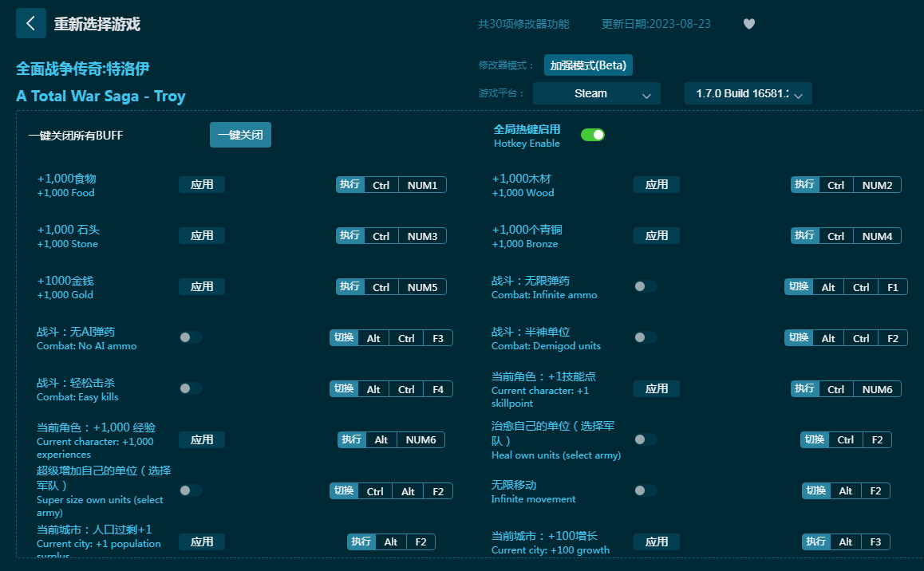Click 执行 label for +1,000 Bronze hotkey

pyautogui.click(x=804, y=235)
